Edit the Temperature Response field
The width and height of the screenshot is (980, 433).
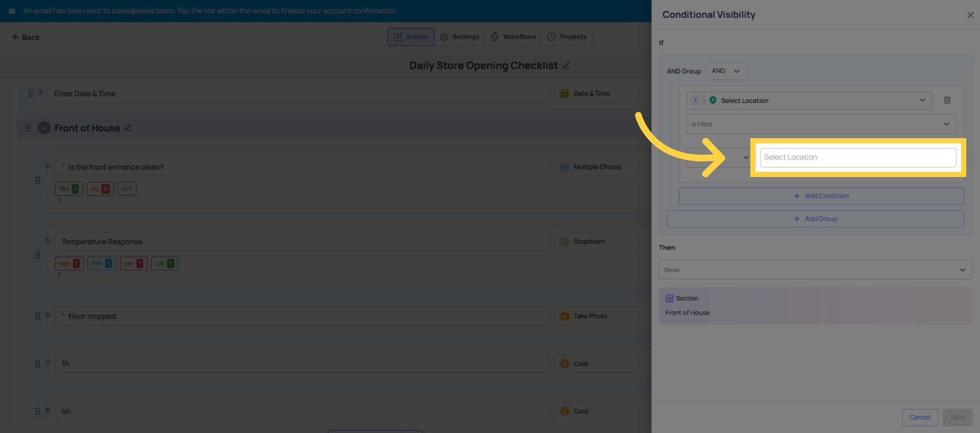(x=302, y=241)
